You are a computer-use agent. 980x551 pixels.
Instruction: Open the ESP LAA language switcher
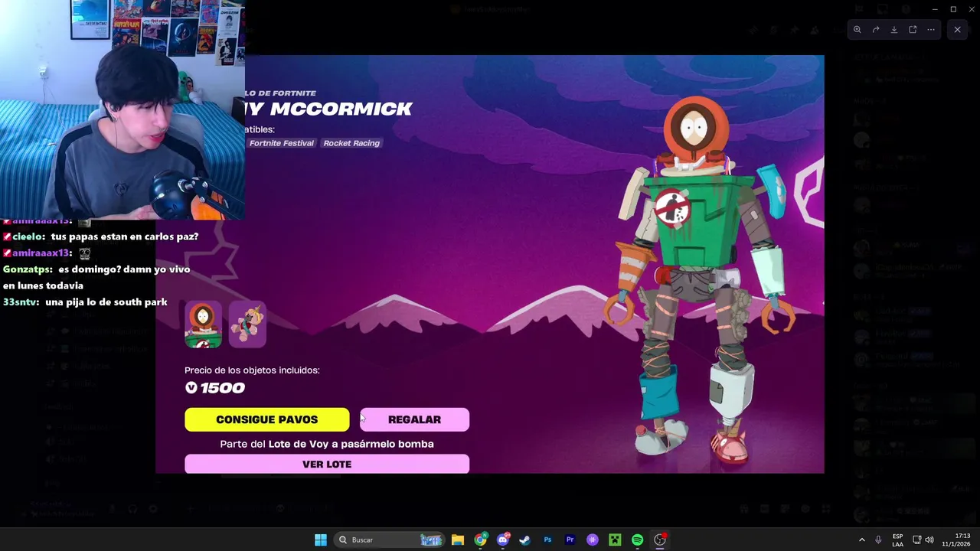click(897, 540)
